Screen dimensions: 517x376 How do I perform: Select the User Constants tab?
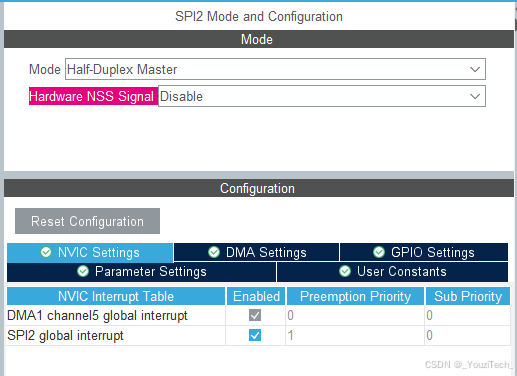click(393, 272)
